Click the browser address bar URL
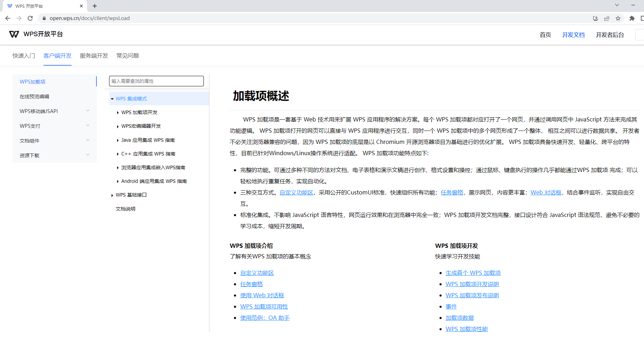Viewport: 644px width, 338px height. (90, 18)
